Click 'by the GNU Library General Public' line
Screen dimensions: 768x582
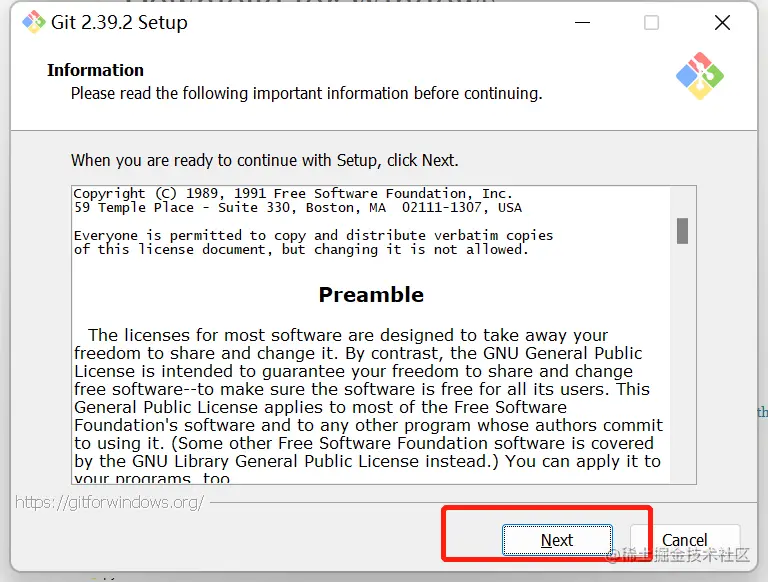(x=367, y=461)
